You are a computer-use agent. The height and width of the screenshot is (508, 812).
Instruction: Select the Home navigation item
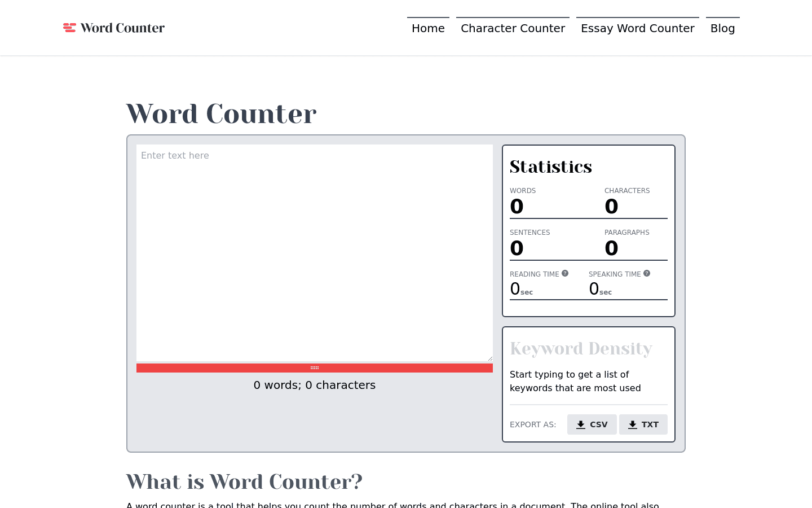[x=428, y=28]
